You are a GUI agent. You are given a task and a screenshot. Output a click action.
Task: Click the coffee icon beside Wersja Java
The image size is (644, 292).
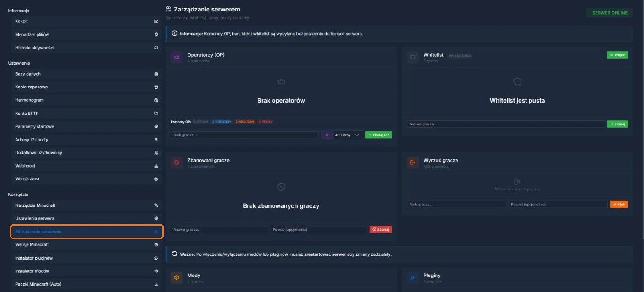pos(156,179)
